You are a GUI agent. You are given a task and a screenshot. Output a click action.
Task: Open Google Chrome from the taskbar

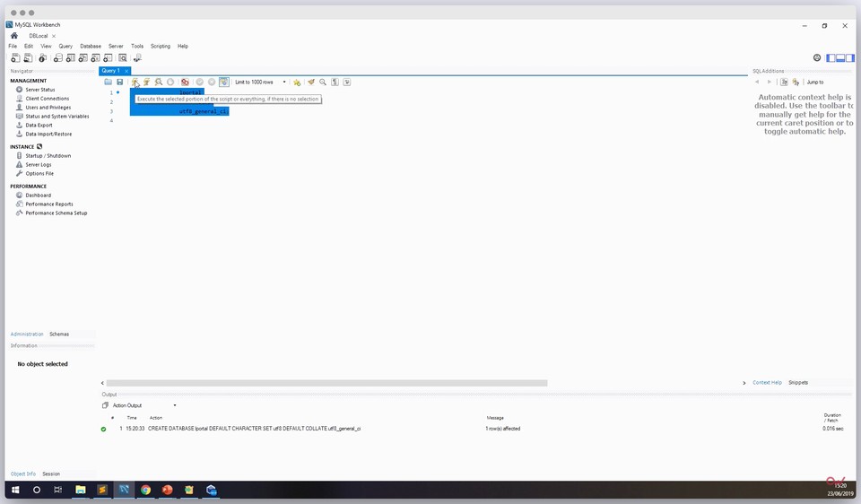145,490
